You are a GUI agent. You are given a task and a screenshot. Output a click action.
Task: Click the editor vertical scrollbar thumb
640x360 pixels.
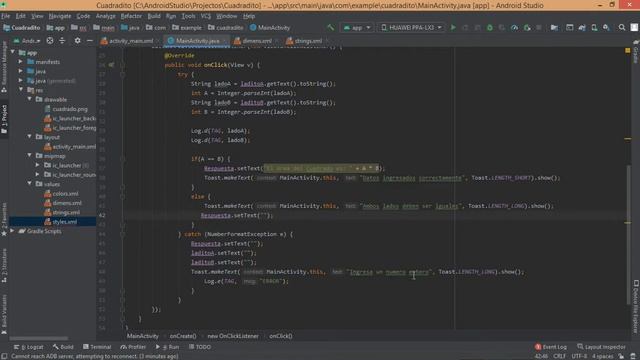pyautogui.click(x=628, y=235)
